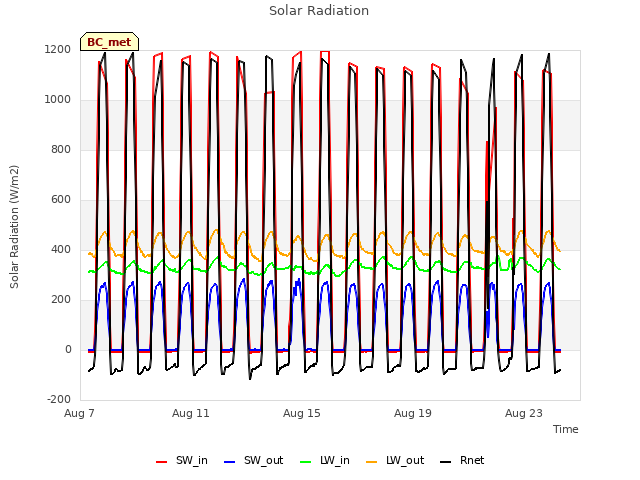This screenshot has width=640, height=480.
Task: Click the green LW_in legend swatch
Action: click(306, 462)
